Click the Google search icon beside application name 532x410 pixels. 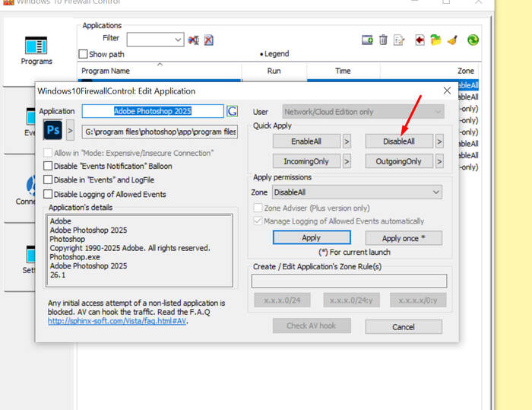point(232,112)
